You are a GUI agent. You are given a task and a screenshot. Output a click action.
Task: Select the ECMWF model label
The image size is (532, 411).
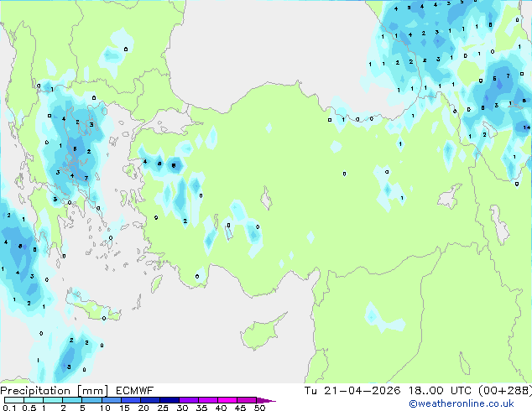tap(135, 391)
